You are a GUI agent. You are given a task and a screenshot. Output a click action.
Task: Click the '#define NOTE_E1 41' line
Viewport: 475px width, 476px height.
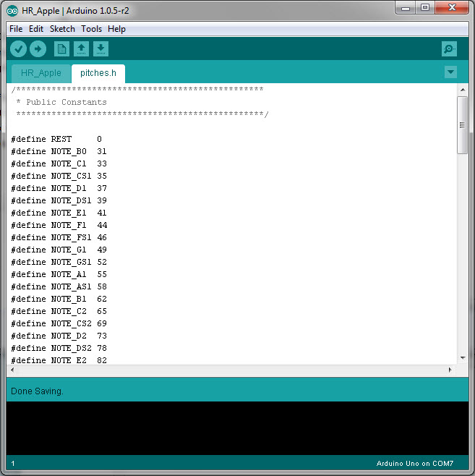click(59, 213)
